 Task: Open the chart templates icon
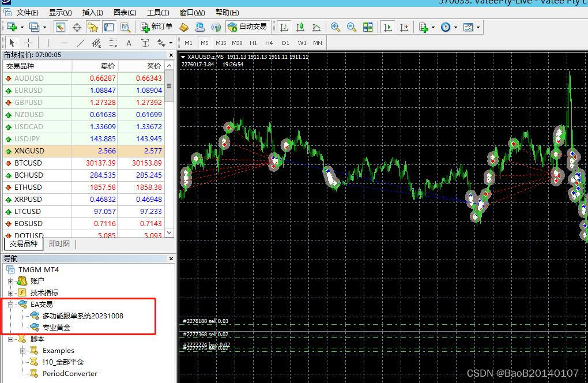click(x=468, y=27)
